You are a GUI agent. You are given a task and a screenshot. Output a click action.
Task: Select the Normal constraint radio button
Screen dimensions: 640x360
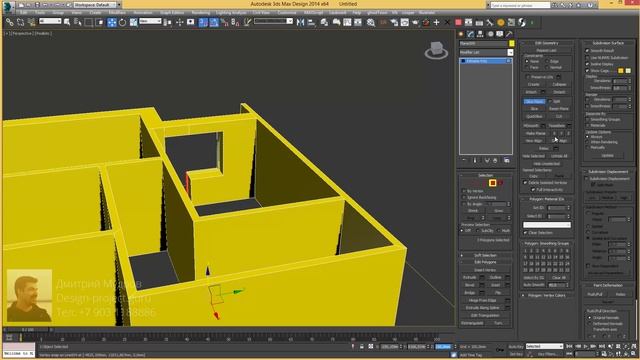click(547, 67)
